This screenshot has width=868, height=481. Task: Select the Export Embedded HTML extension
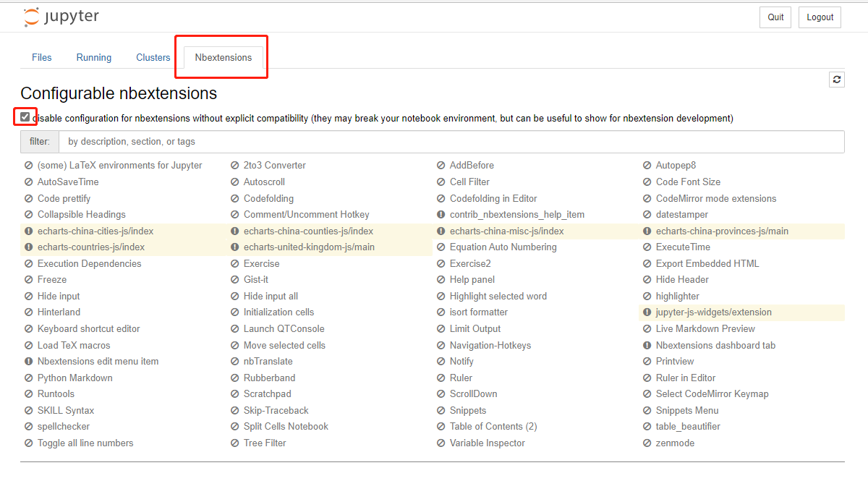707,264
